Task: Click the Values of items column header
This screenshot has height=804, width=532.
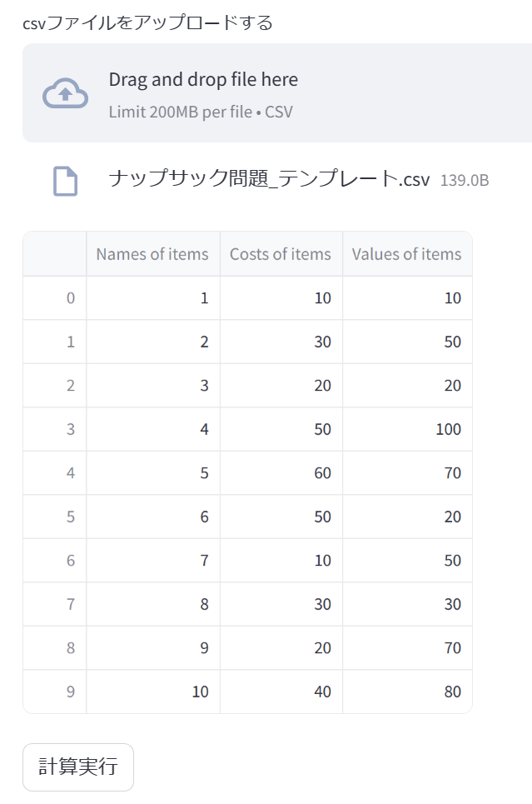Action: point(407,254)
